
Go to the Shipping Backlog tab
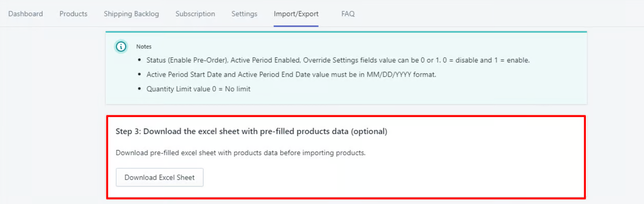click(x=131, y=14)
